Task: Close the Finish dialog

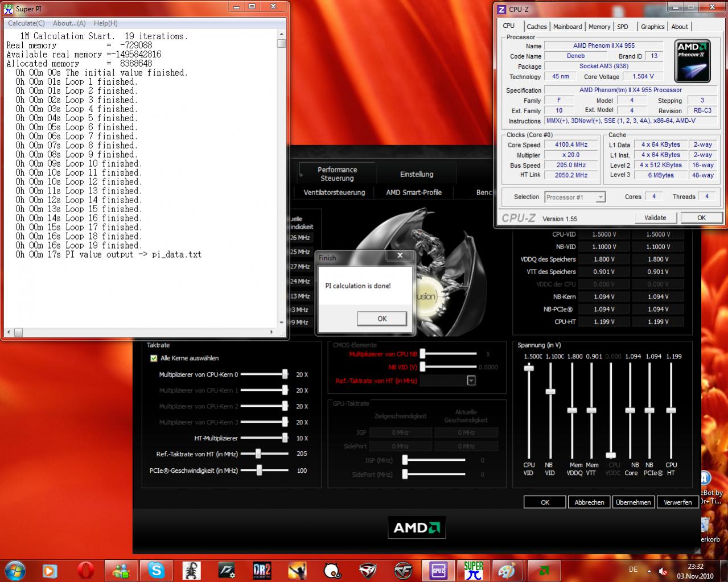Action: pos(400,256)
